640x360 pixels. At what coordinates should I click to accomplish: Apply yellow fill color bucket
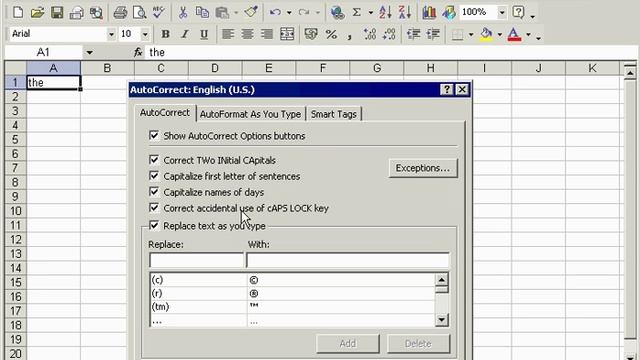tap(486, 34)
